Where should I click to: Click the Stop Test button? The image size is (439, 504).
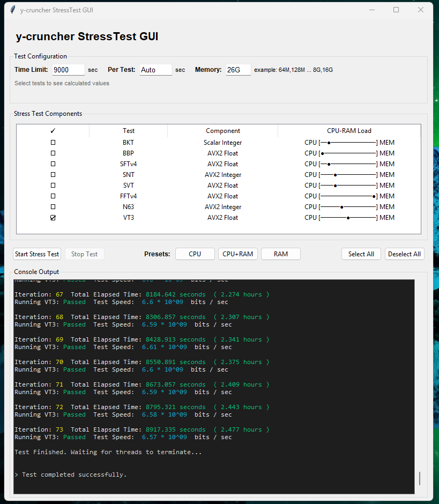click(x=84, y=254)
